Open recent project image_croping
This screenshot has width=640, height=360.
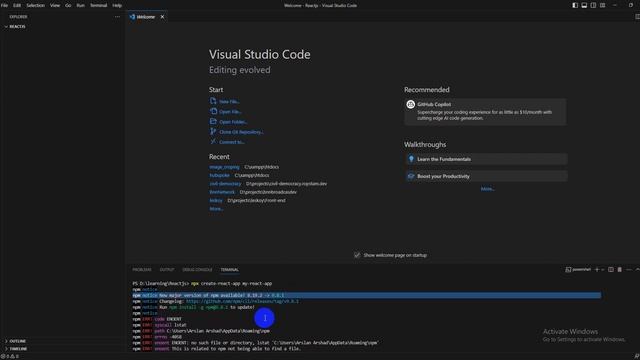(x=224, y=167)
